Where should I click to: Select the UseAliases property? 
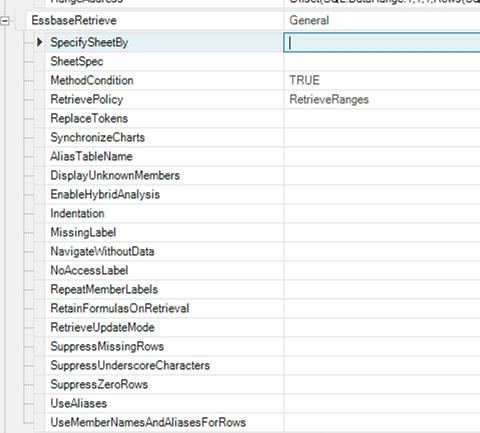point(79,403)
